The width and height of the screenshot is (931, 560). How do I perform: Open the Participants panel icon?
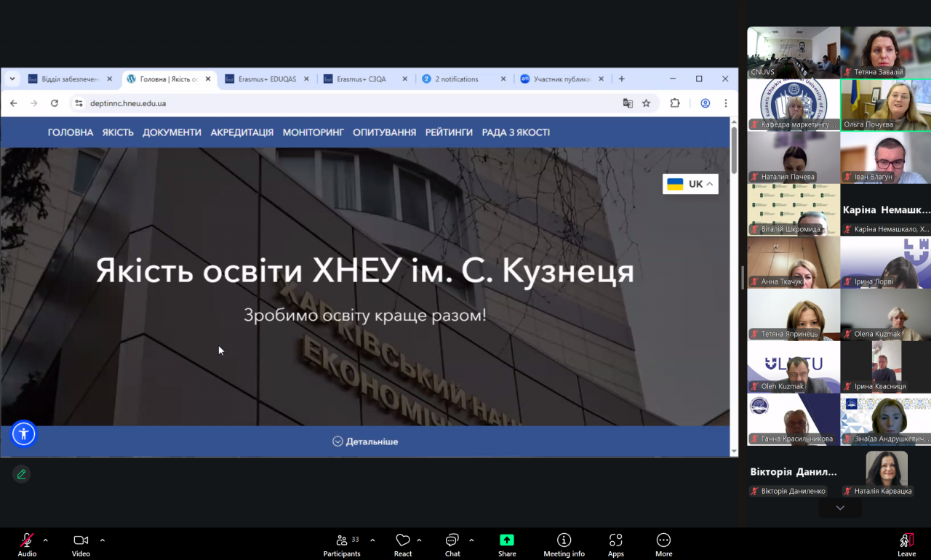[x=342, y=540]
